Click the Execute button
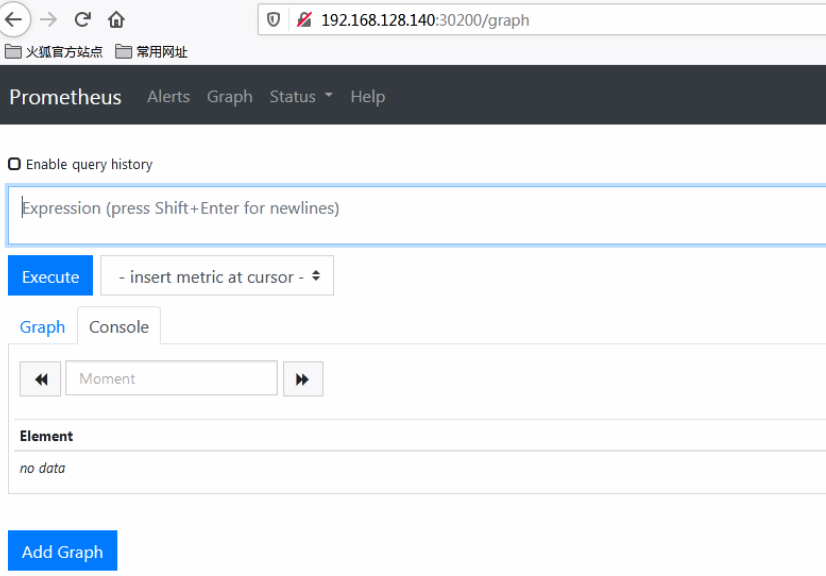Image resolution: width=826 pixels, height=576 pixels. point(51,276)
